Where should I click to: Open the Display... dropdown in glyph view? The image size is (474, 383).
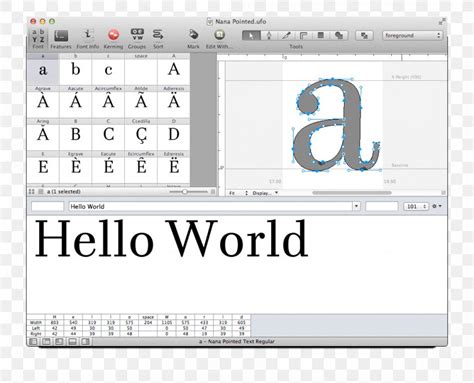pos(265,193)
